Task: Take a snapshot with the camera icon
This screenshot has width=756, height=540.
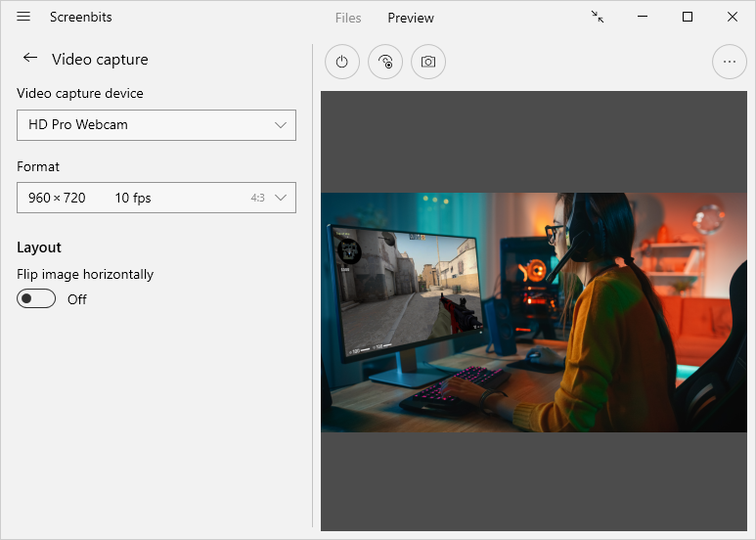Action: (428, 62)
